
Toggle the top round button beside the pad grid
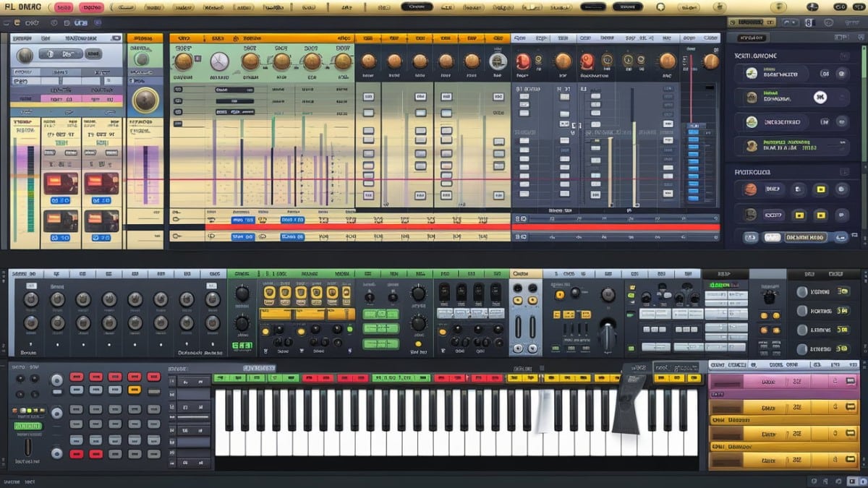56,380
